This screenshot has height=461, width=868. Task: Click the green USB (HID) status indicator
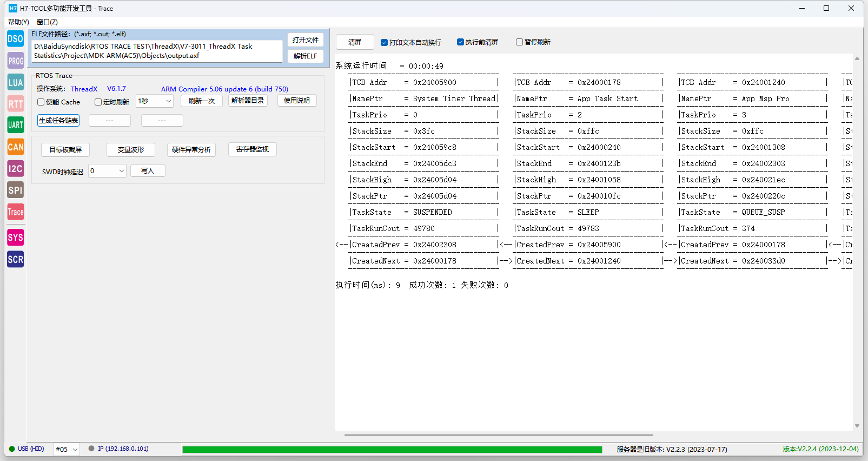pyautogui.click(x=12, y=449)
